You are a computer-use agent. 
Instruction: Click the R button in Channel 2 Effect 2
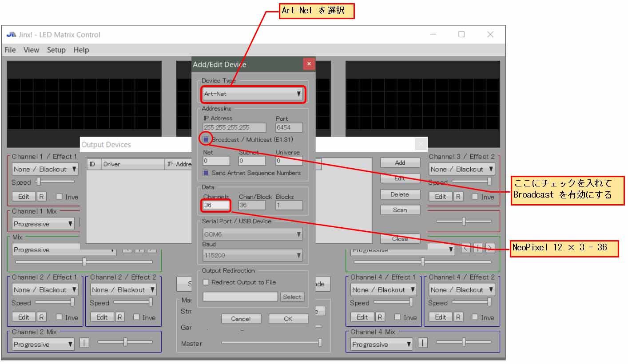119,317
